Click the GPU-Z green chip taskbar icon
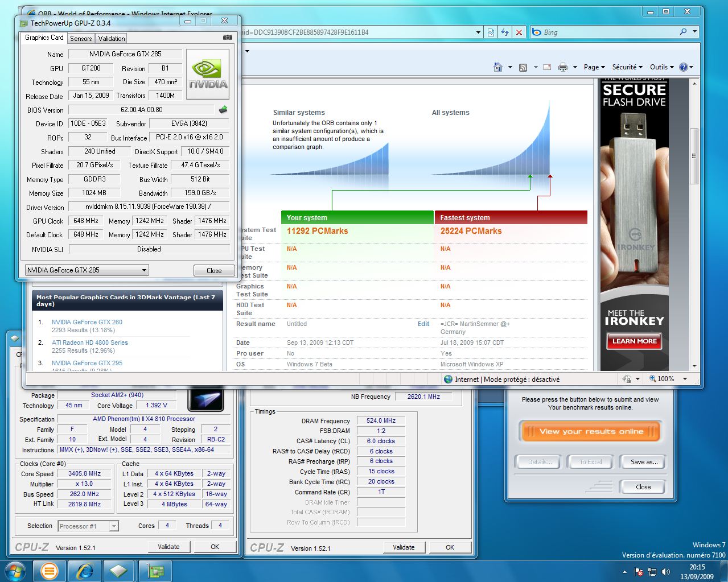This screenshot has height=582, width=728. click(x=155, y=571)
